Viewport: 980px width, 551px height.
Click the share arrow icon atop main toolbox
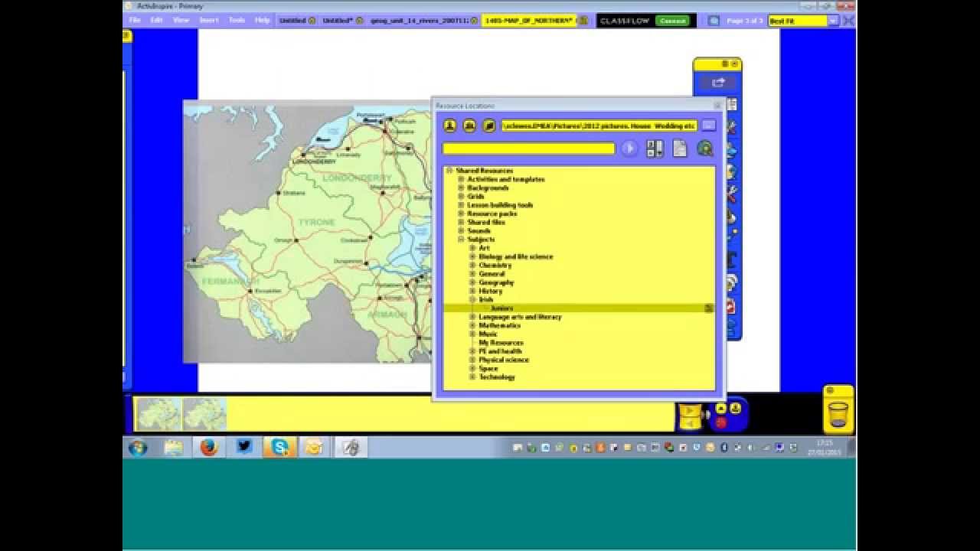pyautogui.click(x=717, y=83)
